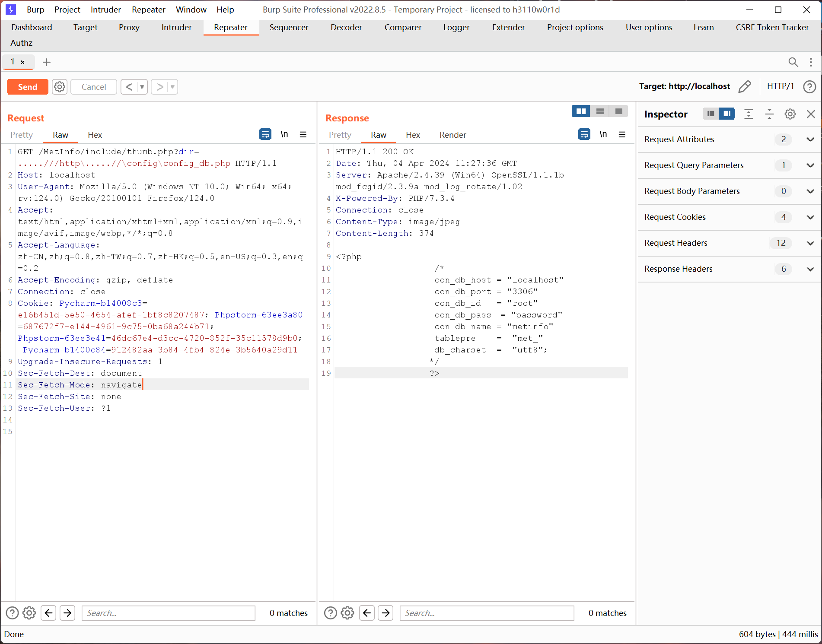This screenshot has width=822, height=644.
Task: Go back to previous request in history
Action: [x=129, y=87]
